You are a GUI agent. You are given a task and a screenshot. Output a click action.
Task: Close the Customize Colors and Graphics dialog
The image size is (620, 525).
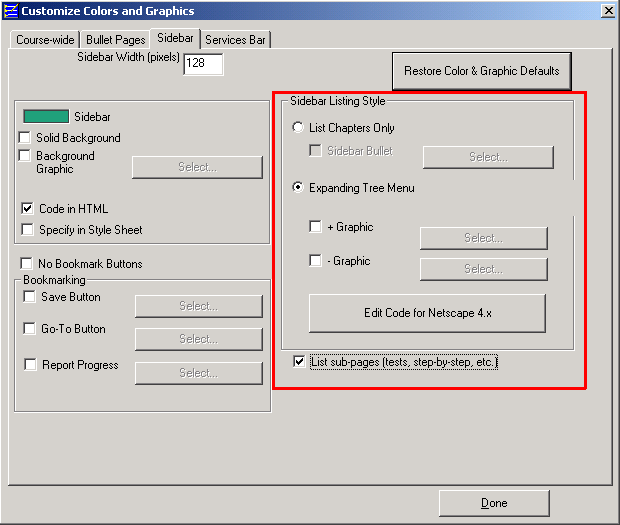click(x=608, y=11)
